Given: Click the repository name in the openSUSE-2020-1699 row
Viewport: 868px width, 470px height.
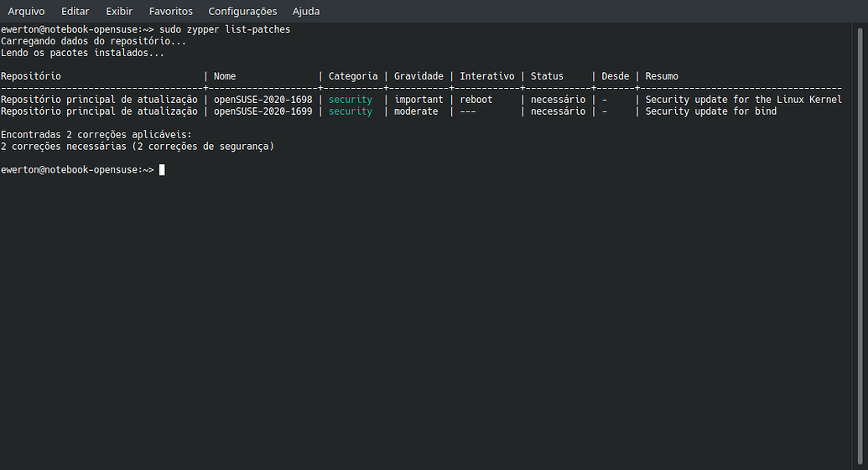Looking at the screenshot, I should tap(99, 111).
